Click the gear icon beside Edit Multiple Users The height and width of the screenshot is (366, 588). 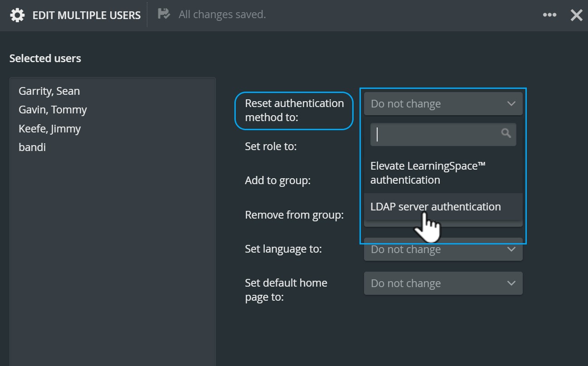point(17,15)
